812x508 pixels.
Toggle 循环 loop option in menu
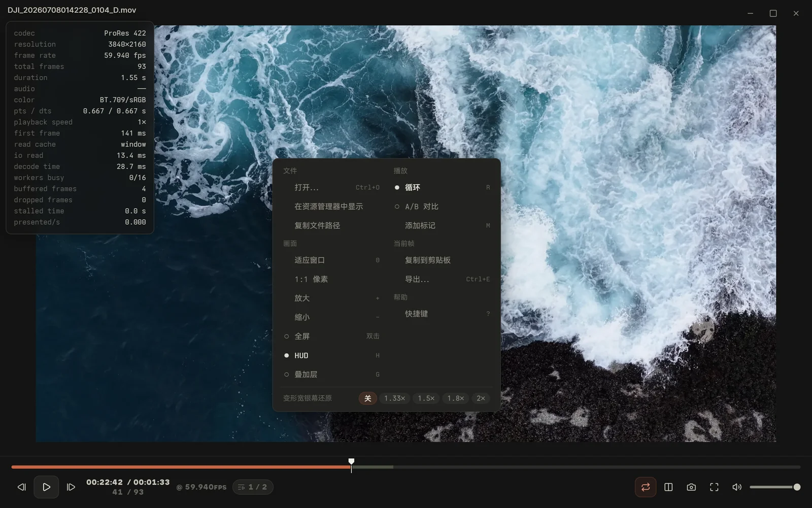click(x=442, y=188)
